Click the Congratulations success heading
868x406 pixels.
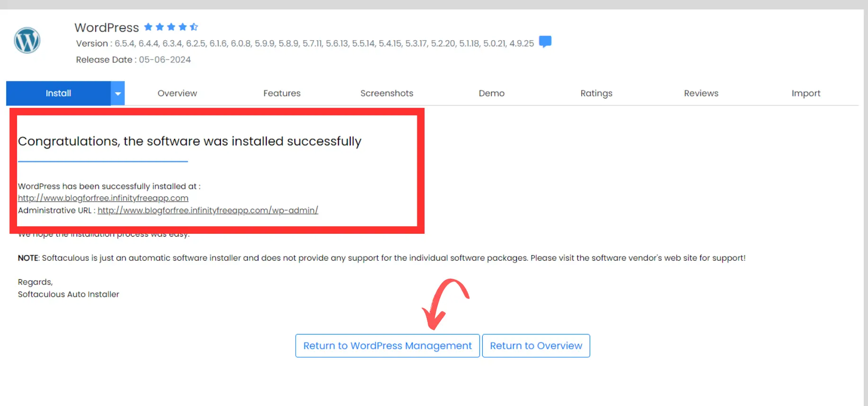[x=189, y=141]
